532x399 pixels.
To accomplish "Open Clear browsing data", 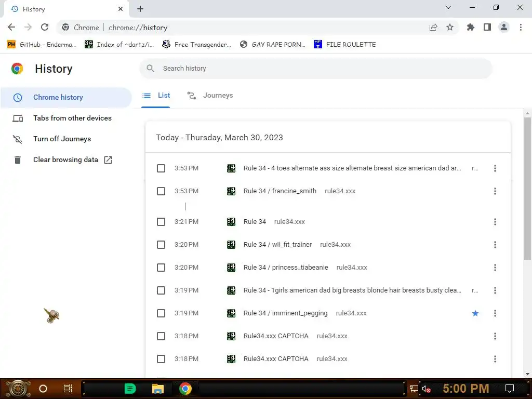I will pos(66,160).
